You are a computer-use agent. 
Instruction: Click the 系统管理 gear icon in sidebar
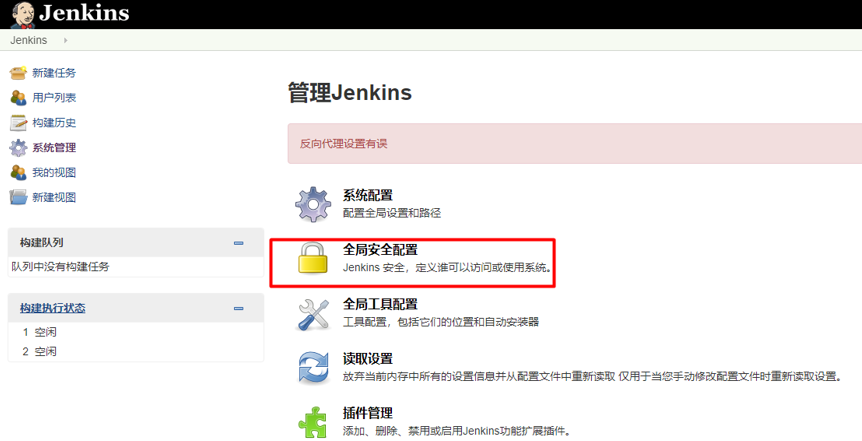click(x=18, y=147)
